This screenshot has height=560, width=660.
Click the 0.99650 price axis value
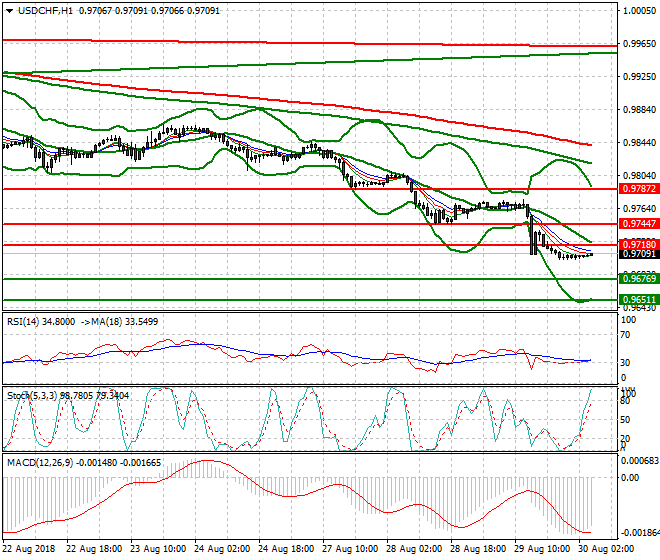(639, 44)
